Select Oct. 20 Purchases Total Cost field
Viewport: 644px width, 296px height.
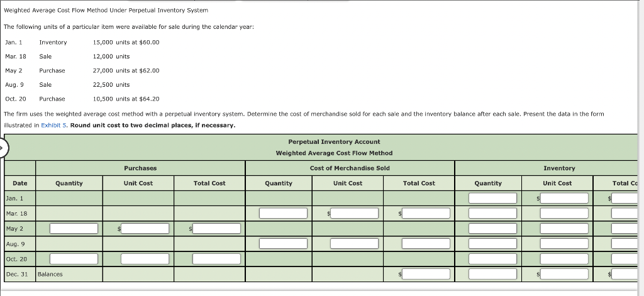[216, 259]
